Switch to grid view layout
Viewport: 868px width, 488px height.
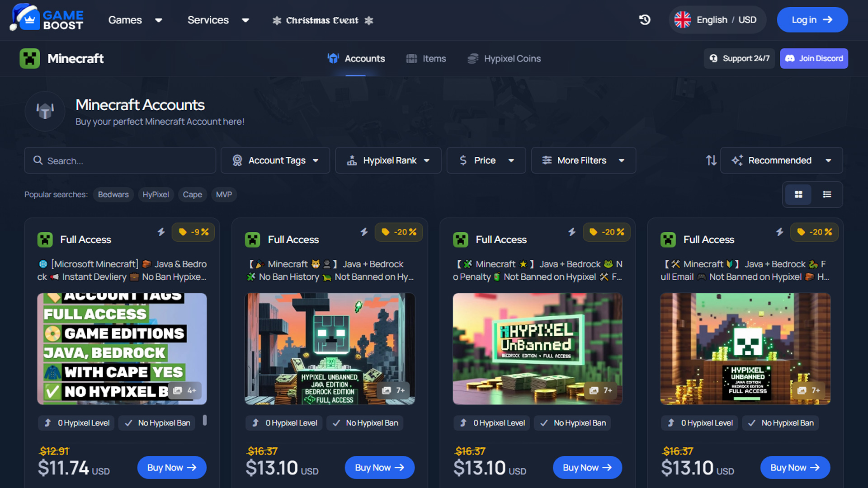coord(798,194)
